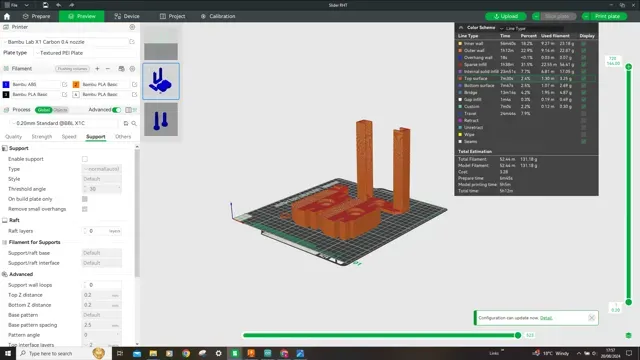Edit filament 3 Bambu PLA Basic preset
The image size is (640, 360).
coord(64,94)
